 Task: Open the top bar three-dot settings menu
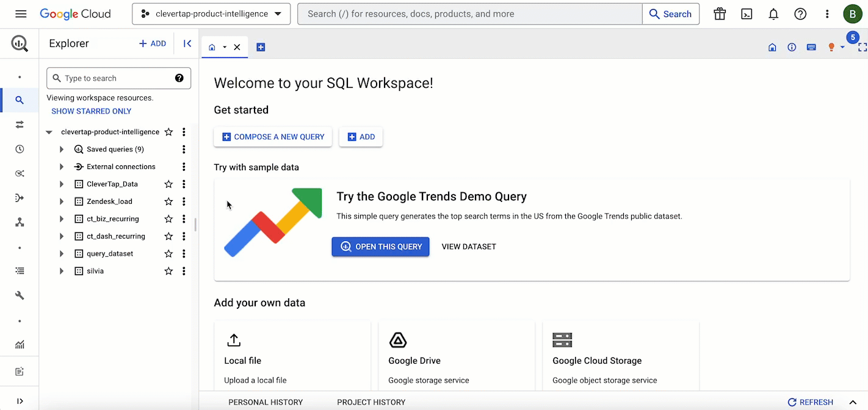coord(827,14)
